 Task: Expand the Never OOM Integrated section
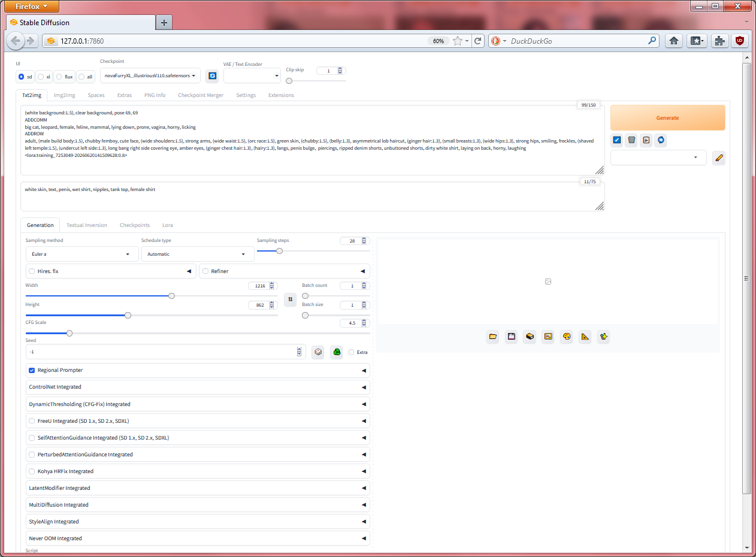pos(198,538)
